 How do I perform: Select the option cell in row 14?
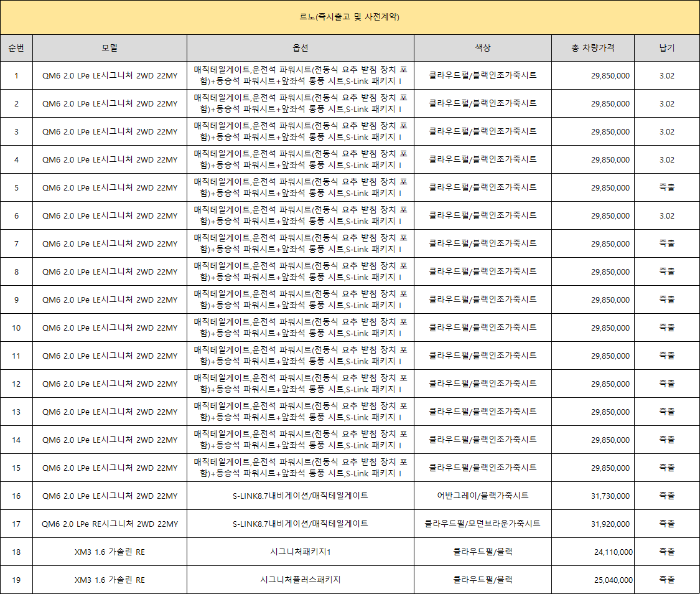(301, 440)
